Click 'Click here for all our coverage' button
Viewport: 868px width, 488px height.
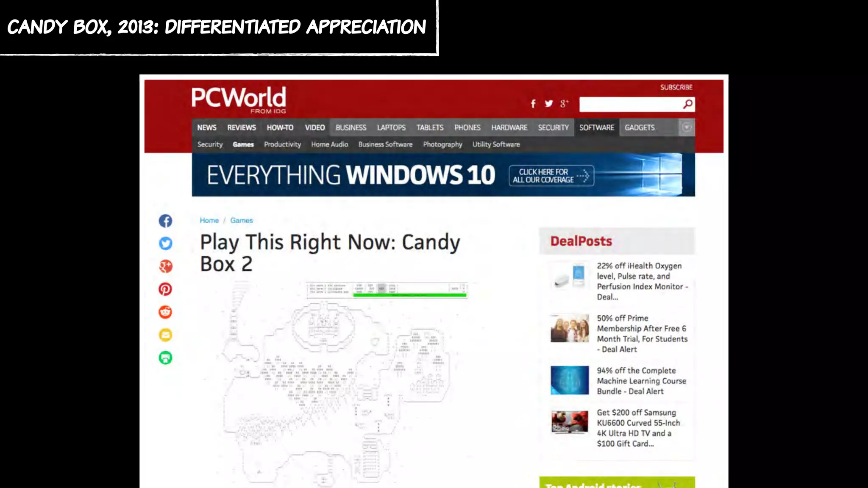click(551, 175)
